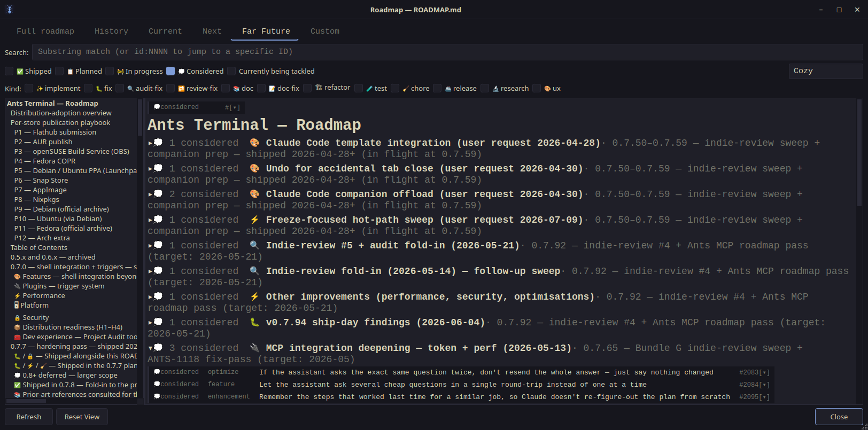Open the Cozy density dropdown
This screenshot has width=868, height=430.
(826, 71)
